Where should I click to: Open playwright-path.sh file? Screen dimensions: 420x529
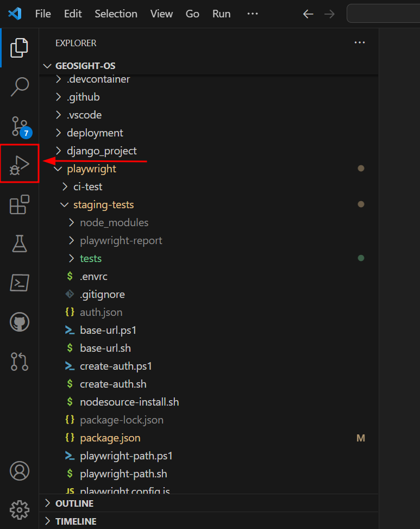[209, 474]
